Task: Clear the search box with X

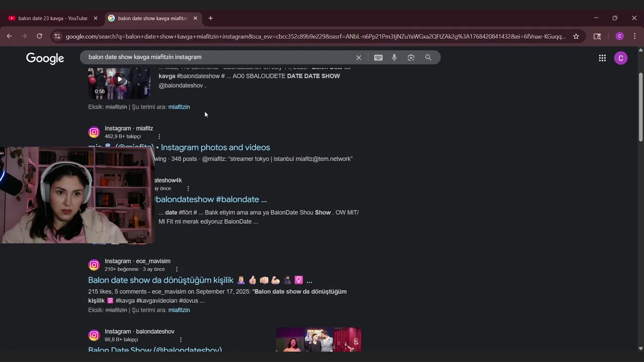Action: 359,57
